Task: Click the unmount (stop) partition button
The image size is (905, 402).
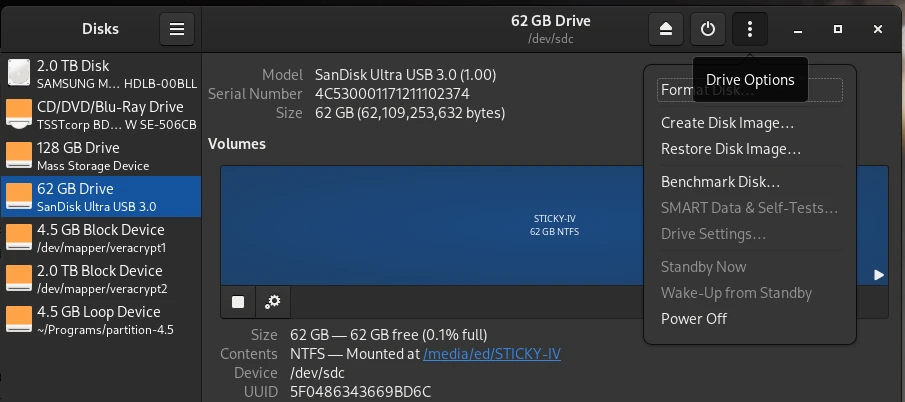Action: 238,301
